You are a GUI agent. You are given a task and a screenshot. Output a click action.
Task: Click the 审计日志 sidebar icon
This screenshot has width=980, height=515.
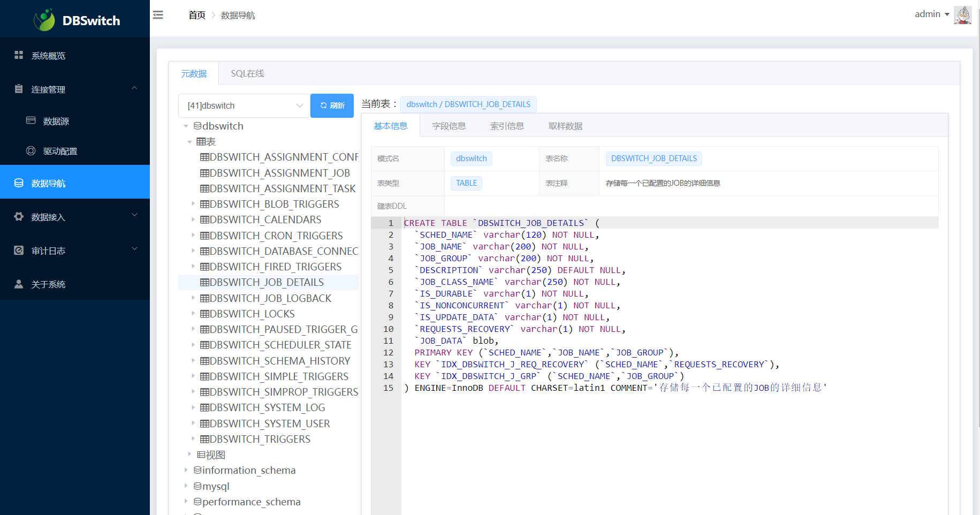(x=19, y=251)
